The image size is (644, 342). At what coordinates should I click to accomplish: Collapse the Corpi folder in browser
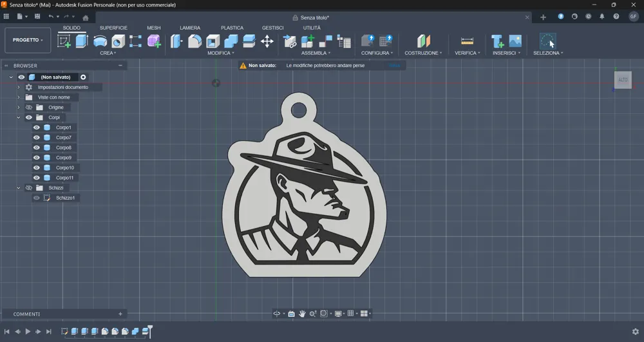tap(19, 118)
